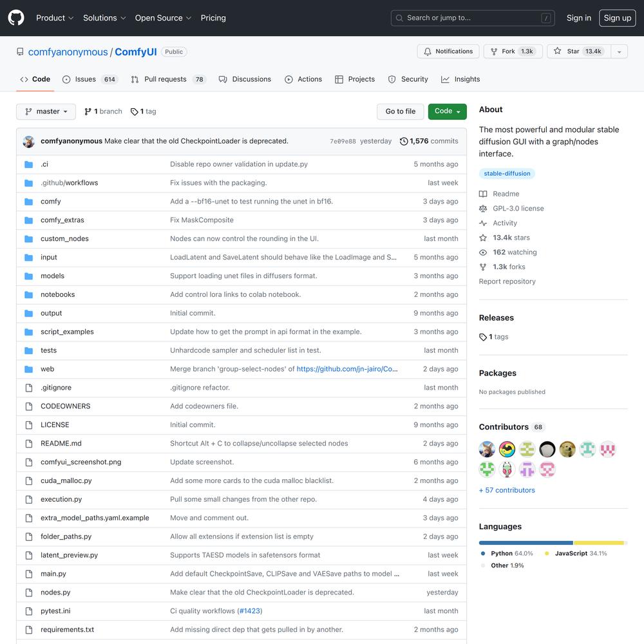Open the extra_model_paths.yaml.example file
Viewport: 644px width, 644px height.
[x=95, y=518]
